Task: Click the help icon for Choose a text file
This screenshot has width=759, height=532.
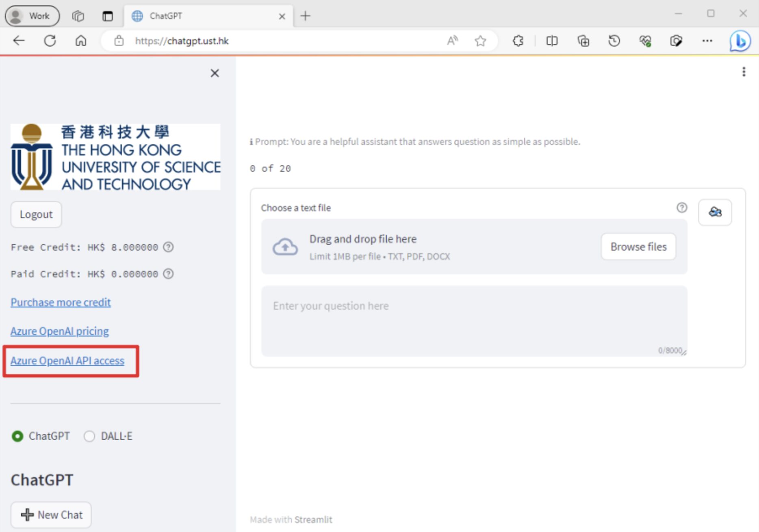Action: coord(681,208)
